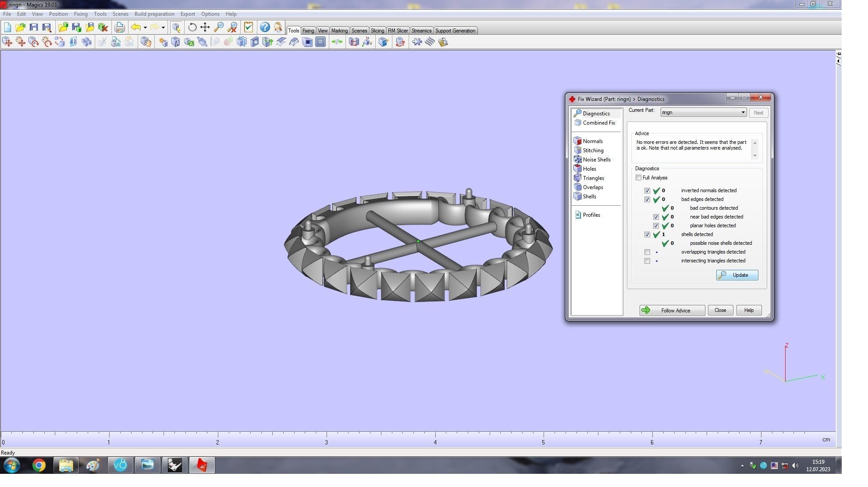Viewport: 868px width, 487px height.
Task: Click the Follow Advice button
Action: (672, 311)
